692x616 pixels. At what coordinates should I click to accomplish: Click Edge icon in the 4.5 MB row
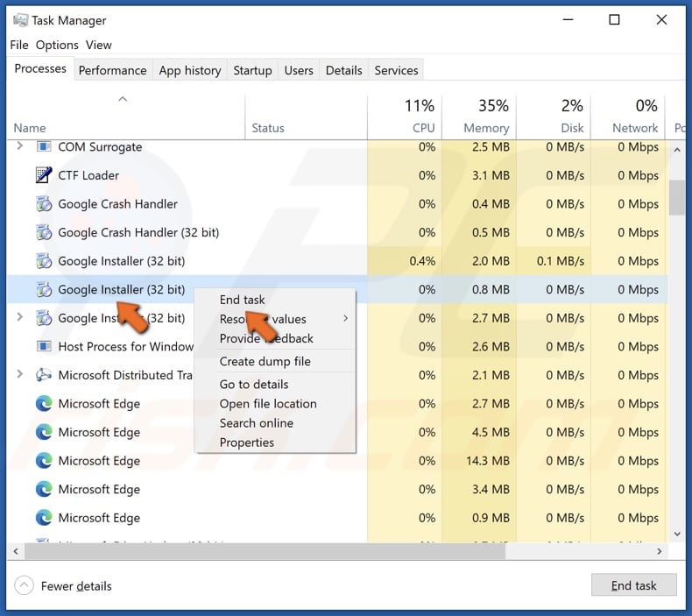(43, 432)
